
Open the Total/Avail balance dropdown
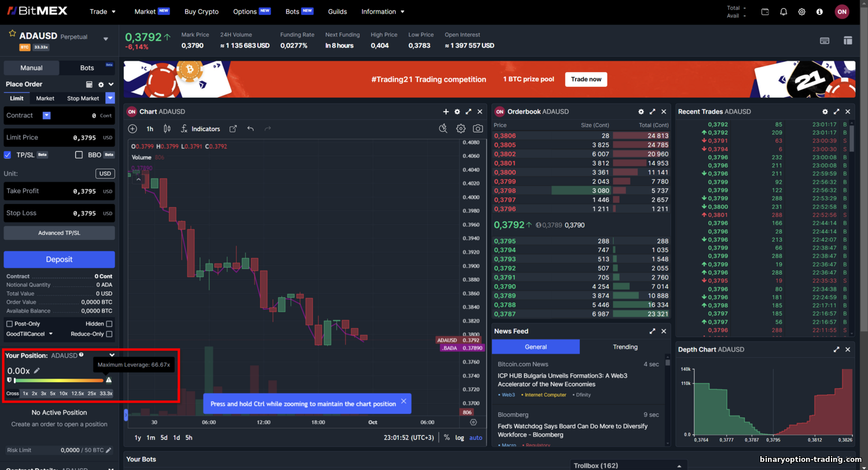[x=737, y=12]
